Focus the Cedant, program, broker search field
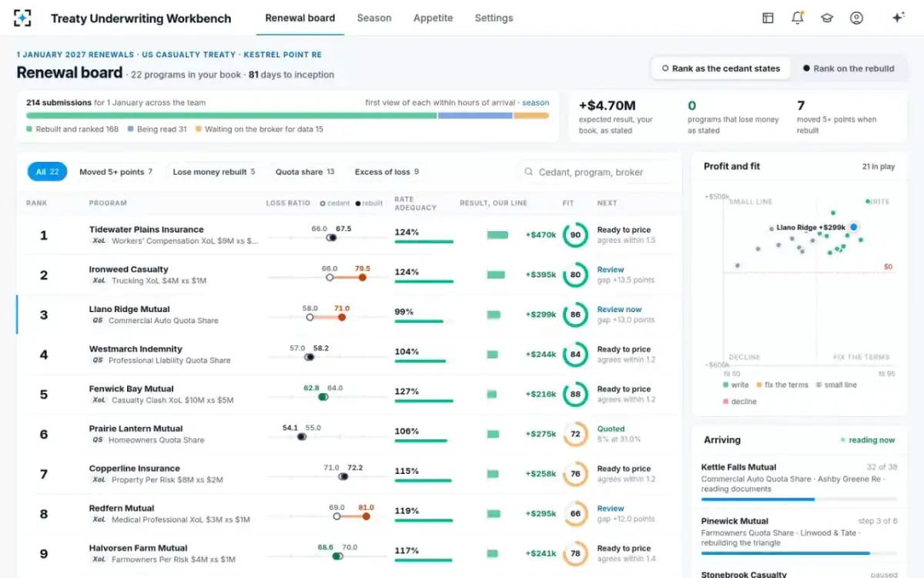924x578 pixels. pyautogui.click(x=594, y=172)
